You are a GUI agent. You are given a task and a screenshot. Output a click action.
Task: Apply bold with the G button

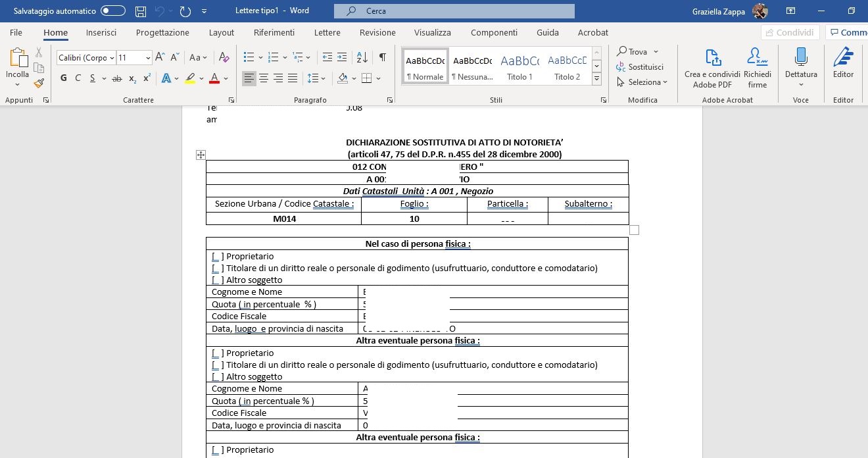pyautogui.click(x=64, y=78)
